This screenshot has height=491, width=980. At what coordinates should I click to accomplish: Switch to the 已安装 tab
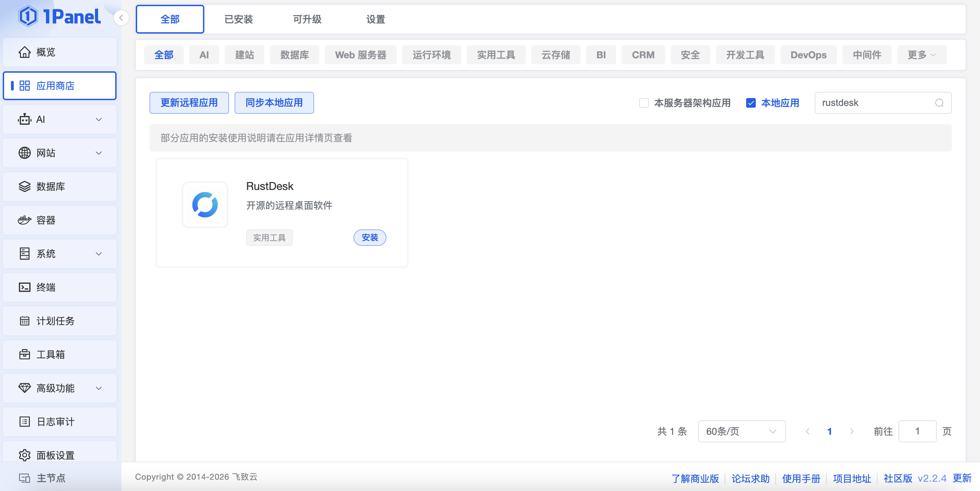(239, 19)
